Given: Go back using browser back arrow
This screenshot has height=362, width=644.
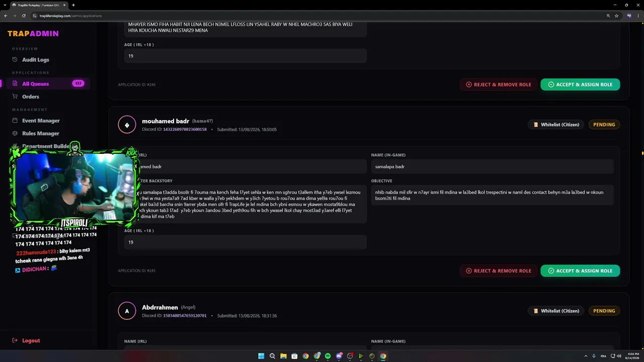Looking at the screenshot, I should (x=6, y=16).
